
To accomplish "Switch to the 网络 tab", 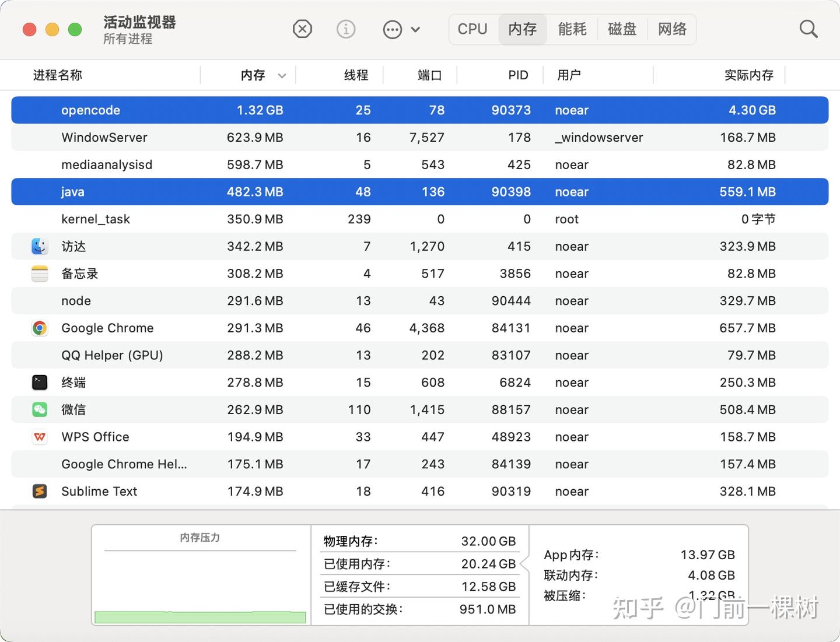I will (672, 29).
